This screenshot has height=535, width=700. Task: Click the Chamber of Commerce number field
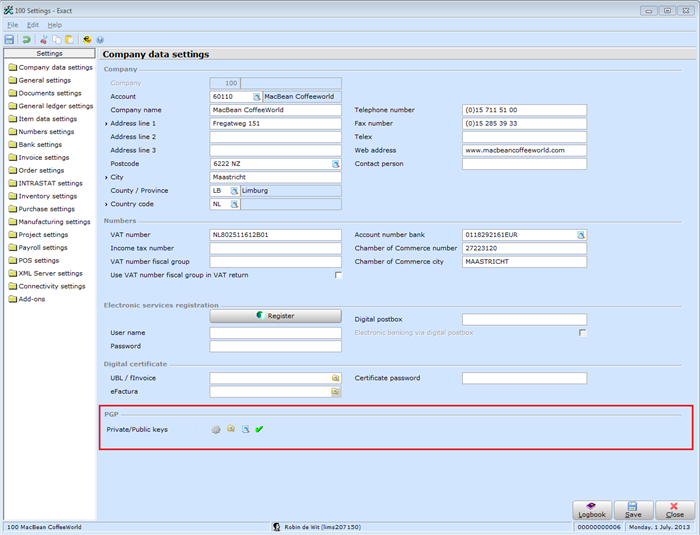(x=524, y=248)
